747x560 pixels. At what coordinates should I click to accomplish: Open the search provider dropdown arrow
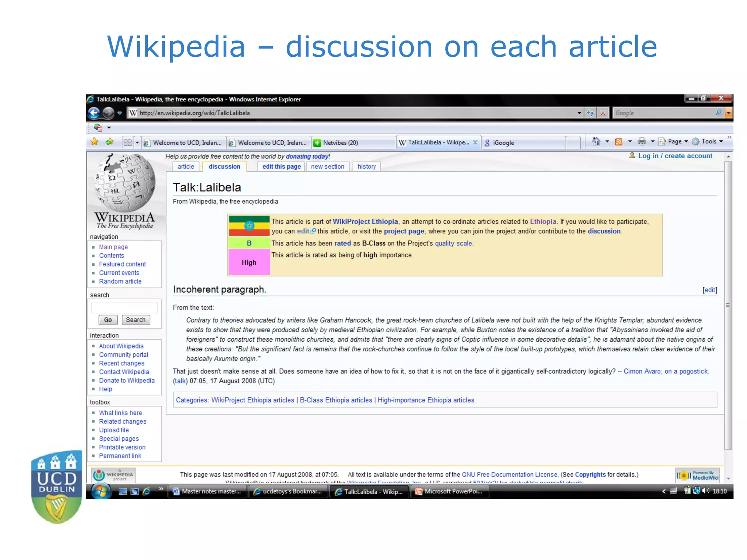coord(728,113)
